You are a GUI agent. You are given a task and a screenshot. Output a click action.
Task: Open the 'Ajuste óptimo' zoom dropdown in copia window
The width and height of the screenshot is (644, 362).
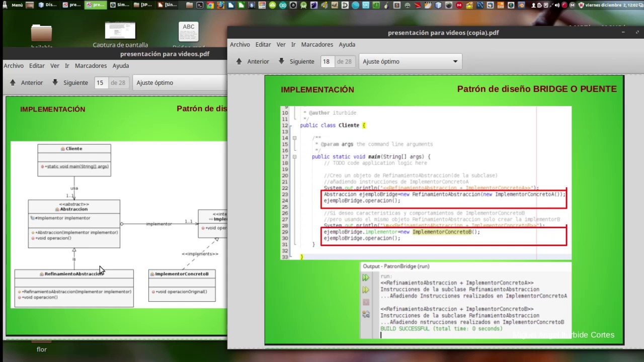(410, 61)
